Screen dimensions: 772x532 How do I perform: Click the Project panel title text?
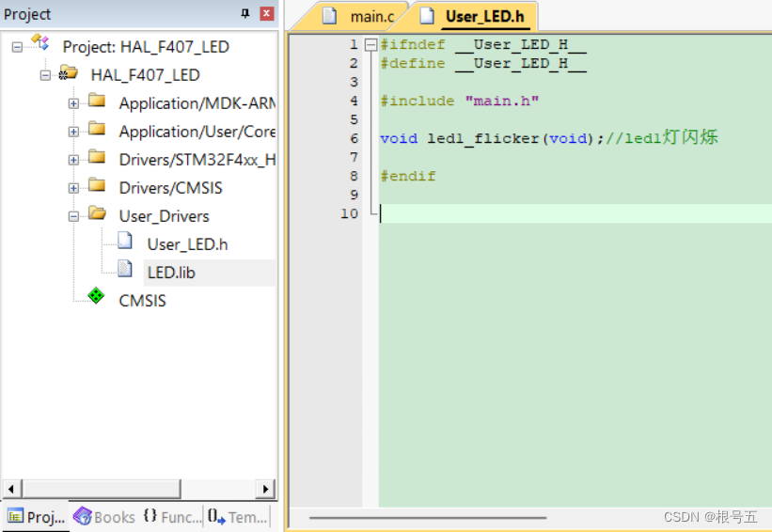27,14
